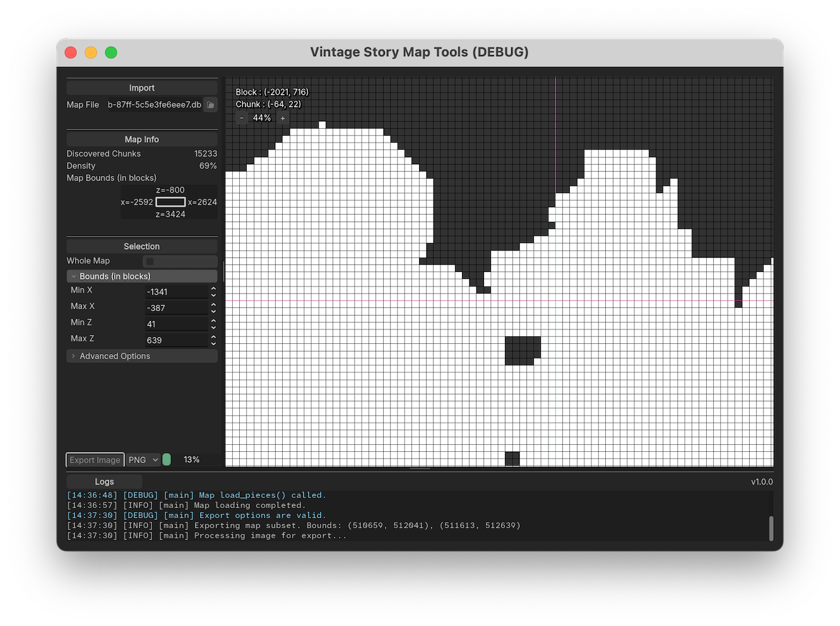The image size is (840, 626).
Task: Zoom out the map with minus button
Action: 242,118
